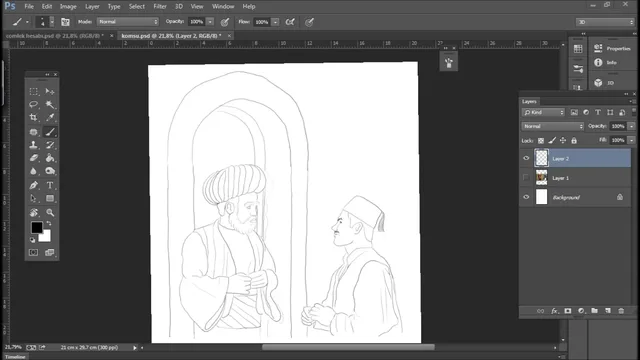The width and height of the screenshot is (640, 360).
Task: Open the layer Opacity dropdown arrow
Action: 631,126
